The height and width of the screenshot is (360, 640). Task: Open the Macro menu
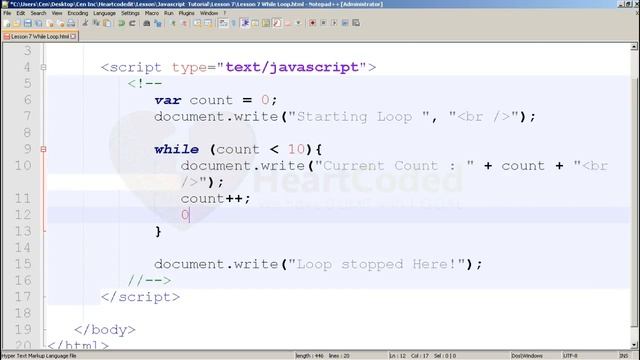(152, 13)
